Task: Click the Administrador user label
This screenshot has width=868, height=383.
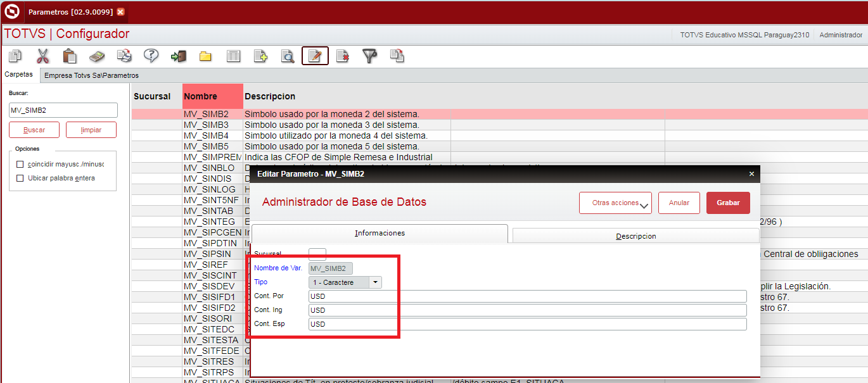Action: point(841,35)
